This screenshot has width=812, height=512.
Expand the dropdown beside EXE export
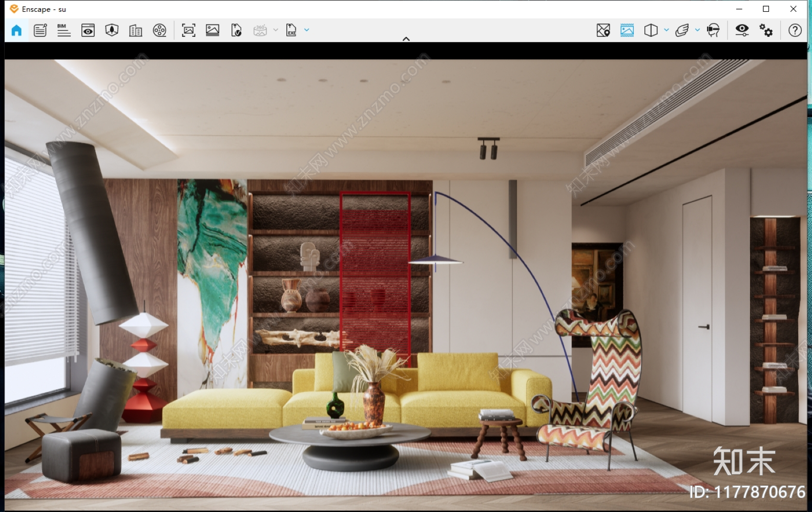307,30
